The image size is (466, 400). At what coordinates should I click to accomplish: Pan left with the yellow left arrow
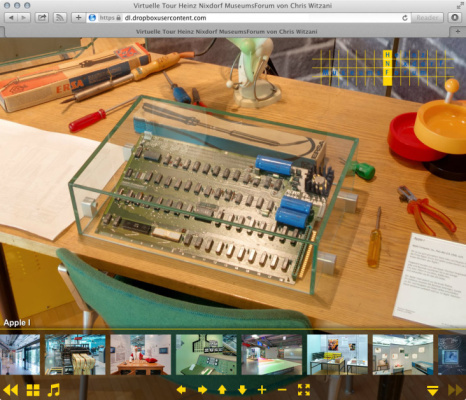(181, 390)
